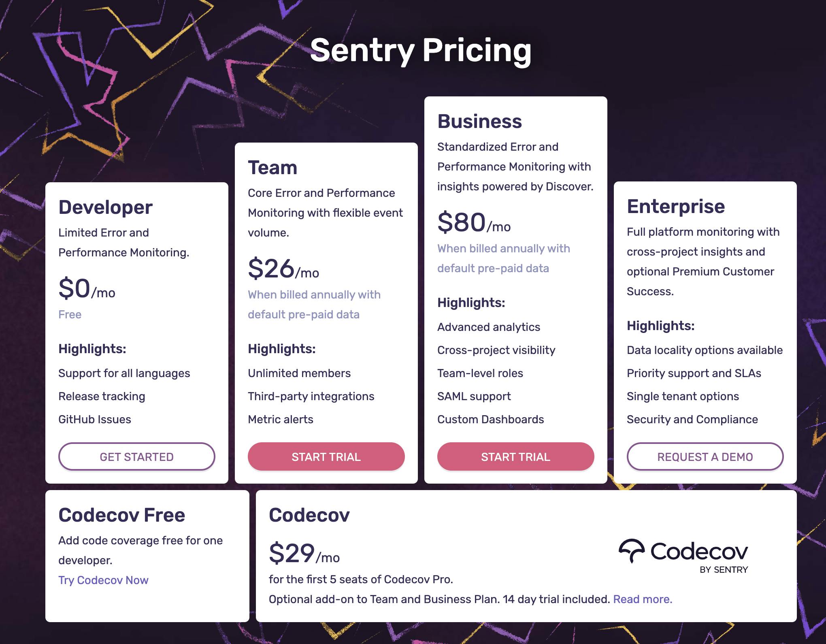The image size is (826, 644).
Task: Click the $26/mo Team price
Action: pyautogui.click(x=283, y=269)
